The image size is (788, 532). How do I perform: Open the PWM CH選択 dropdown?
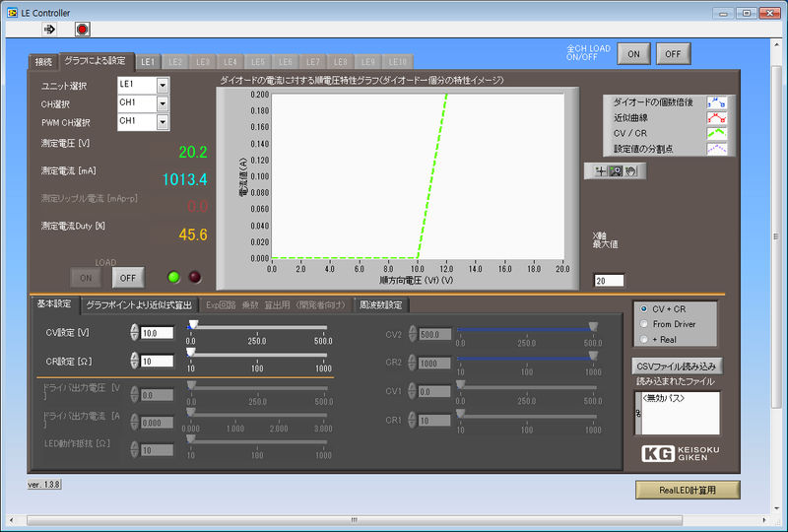click(163, 122)
